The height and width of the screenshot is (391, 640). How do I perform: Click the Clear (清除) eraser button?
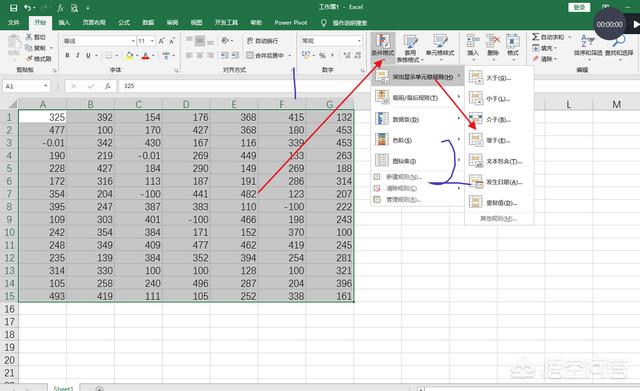[544, 59]
